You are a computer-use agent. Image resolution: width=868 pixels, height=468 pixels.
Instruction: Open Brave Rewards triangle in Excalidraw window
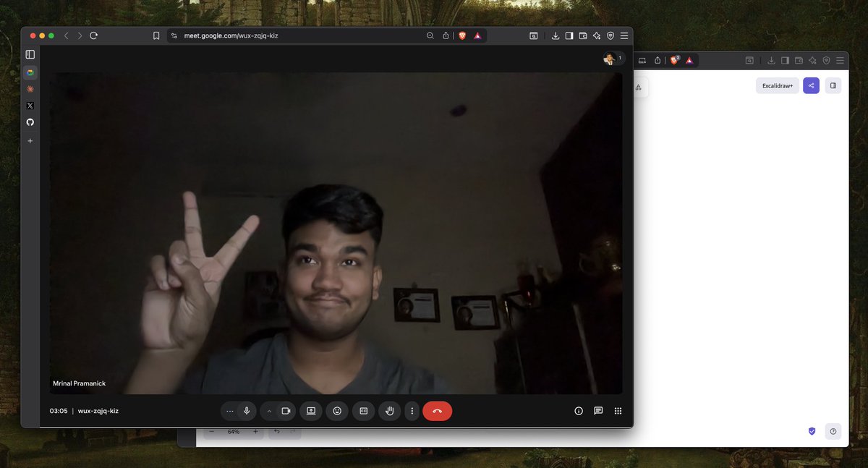[x=690, y=61]
